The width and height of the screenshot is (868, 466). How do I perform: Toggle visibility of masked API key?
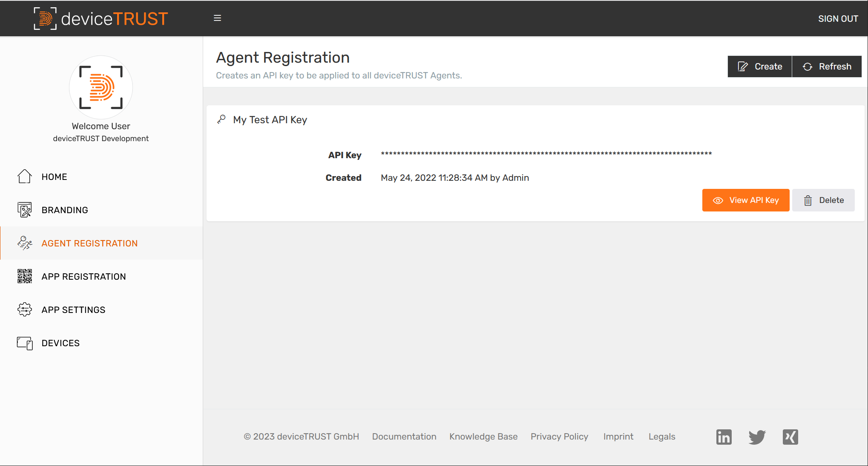746,200
